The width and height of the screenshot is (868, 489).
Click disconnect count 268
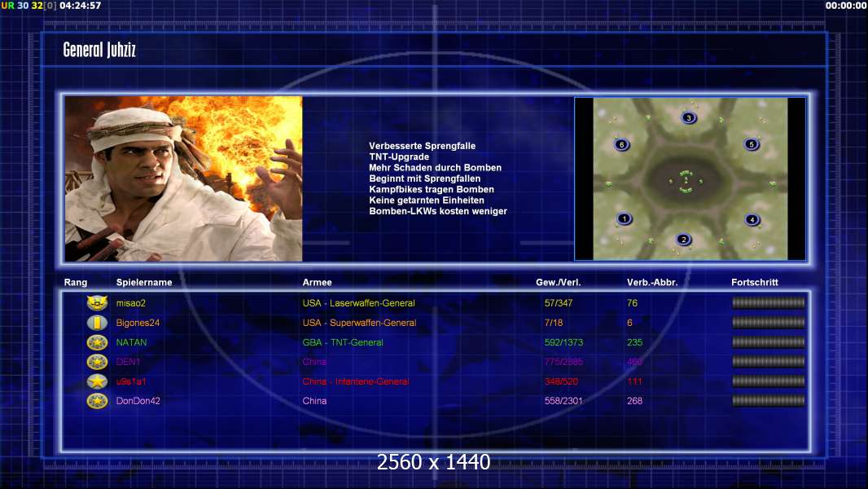[x=634, y=401]
